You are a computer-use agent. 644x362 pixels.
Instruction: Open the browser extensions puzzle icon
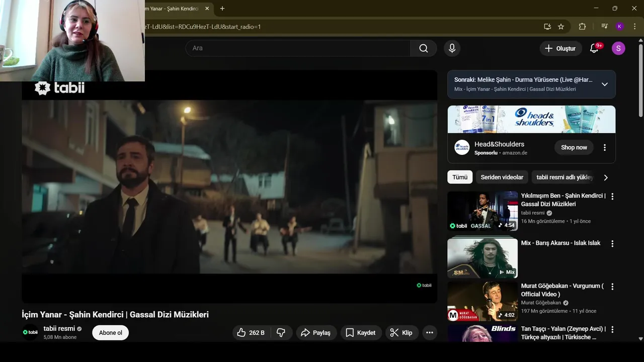click(x=583, y=27)
